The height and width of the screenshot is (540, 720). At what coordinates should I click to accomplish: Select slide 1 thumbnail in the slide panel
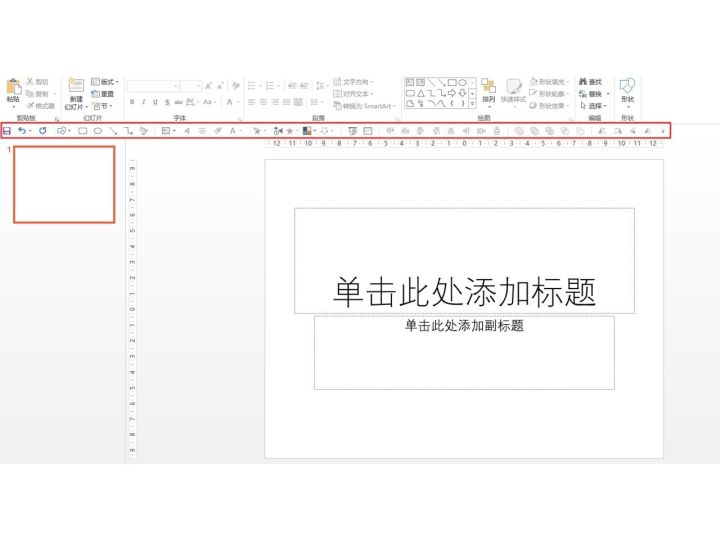pos(64,185)
